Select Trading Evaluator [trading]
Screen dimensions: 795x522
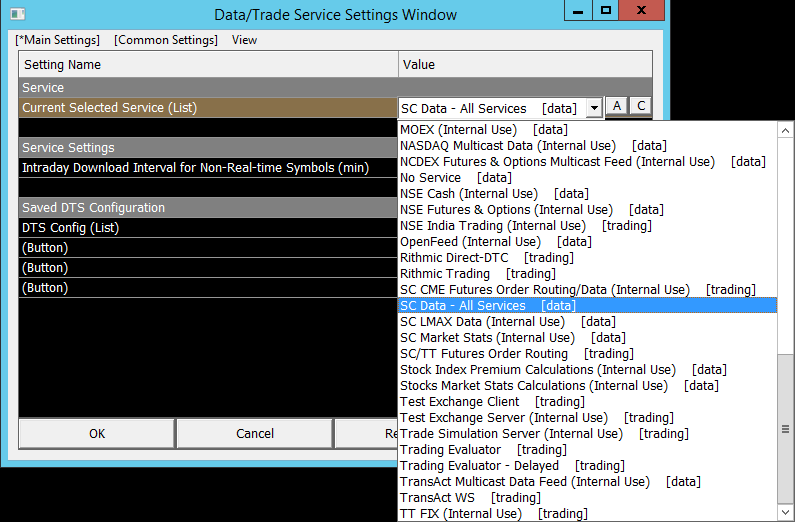(x=588, y=450)
